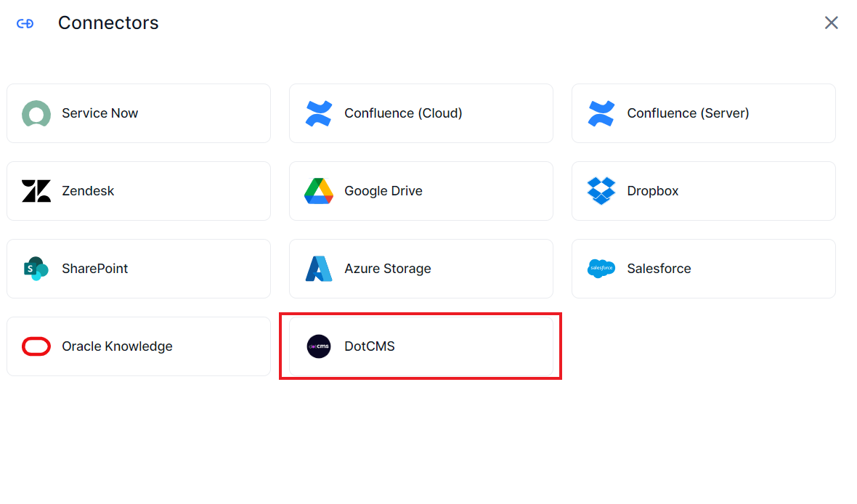Click the Confluence (Cloud) logo icon
Screen dimensions: 857x504
(318, 113)
